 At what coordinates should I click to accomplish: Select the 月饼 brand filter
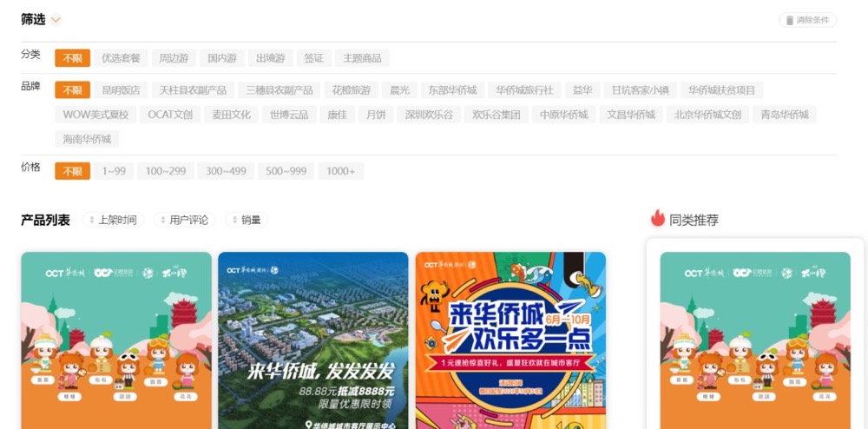pyautogui.click(x=376, y=115)
